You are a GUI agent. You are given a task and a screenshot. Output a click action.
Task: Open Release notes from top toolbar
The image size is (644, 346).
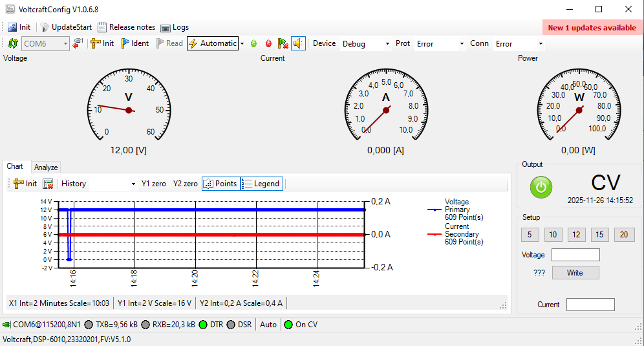click(127, 27)
